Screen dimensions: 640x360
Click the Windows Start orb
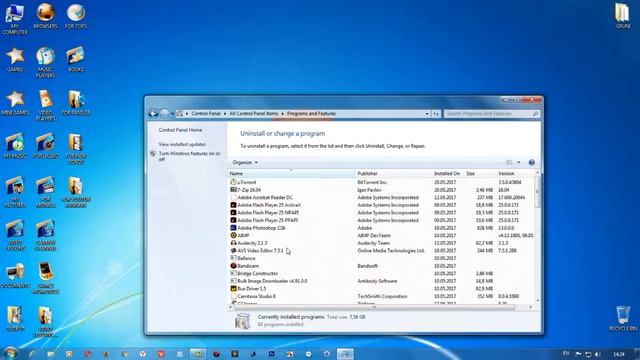pyautogui.click(x=10, y=353)
